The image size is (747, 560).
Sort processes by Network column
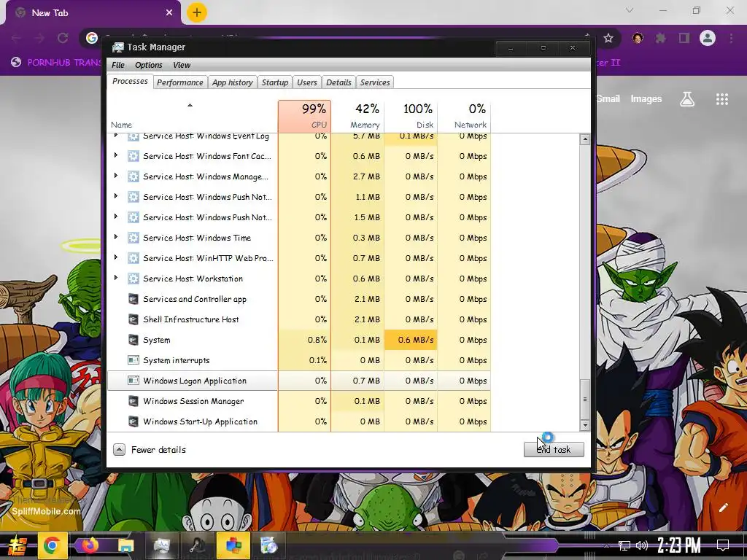click(x=464, y=116)
